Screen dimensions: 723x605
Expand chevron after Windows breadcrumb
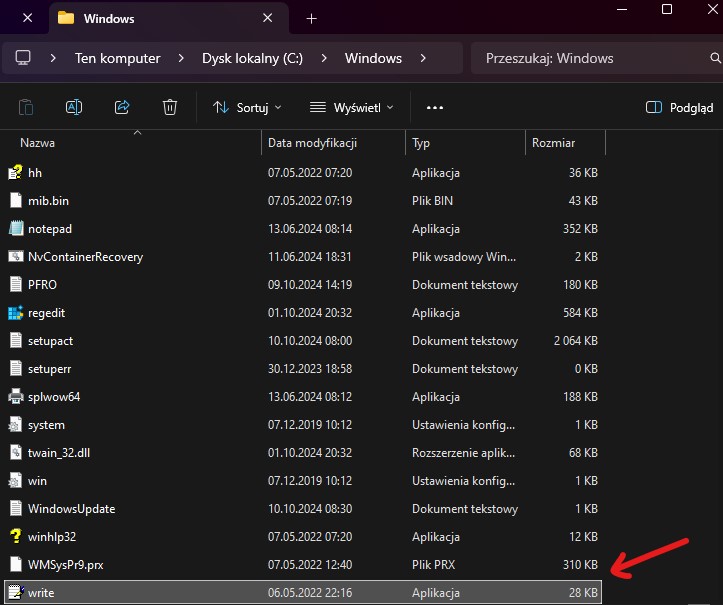click(x=423, y=58)
